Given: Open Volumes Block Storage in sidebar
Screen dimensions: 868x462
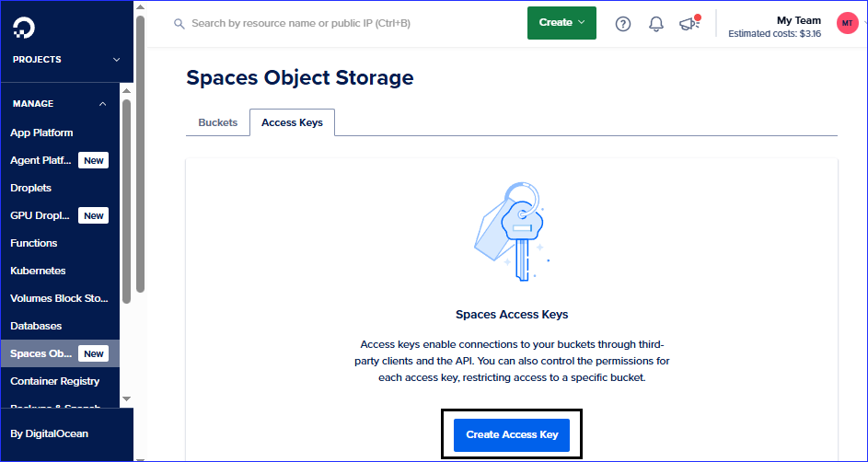Looking at the screenshot, I should pyautogui.click(x=59, y=299).
